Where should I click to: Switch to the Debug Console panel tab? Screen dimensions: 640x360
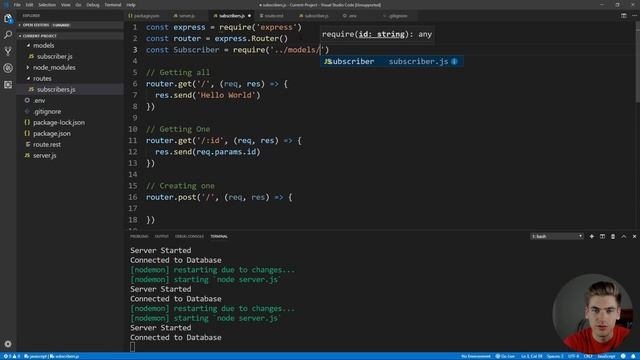[x=189, y=236]
